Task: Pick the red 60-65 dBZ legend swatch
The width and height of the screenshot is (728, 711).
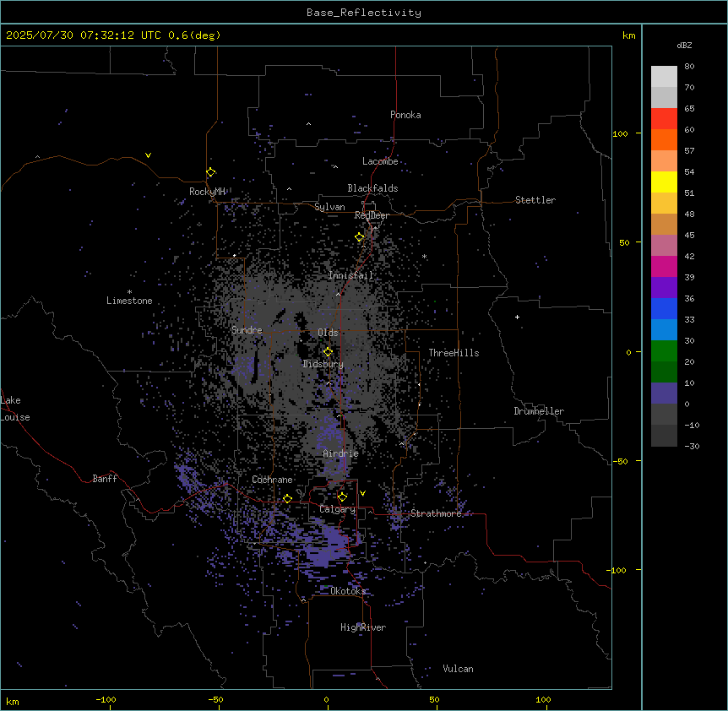Action: (664, 118)
